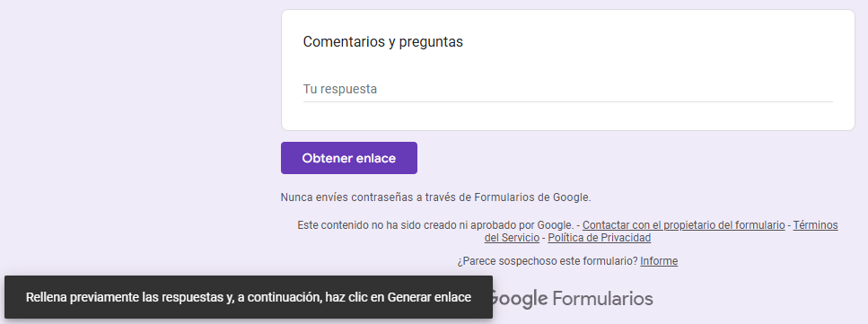
Task: Click the Informe link to report form
Action: tap(659, 261)
